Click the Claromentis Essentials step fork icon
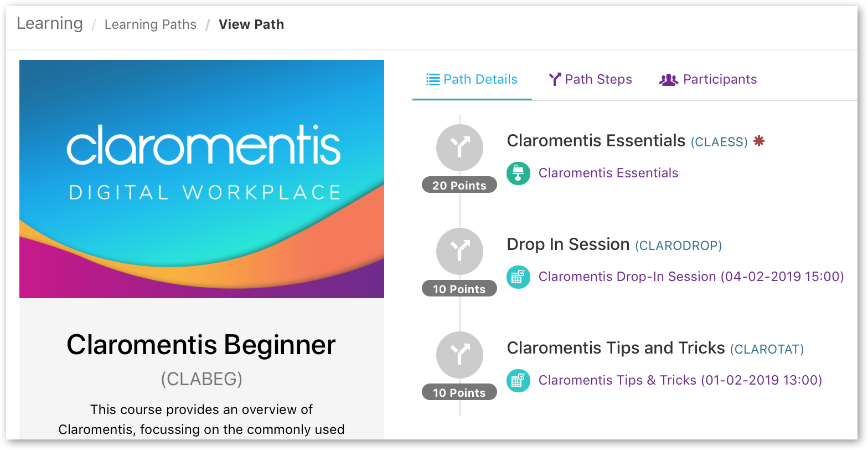The width and height of the screenshot is (868, 450). click(x=459, y=147)
